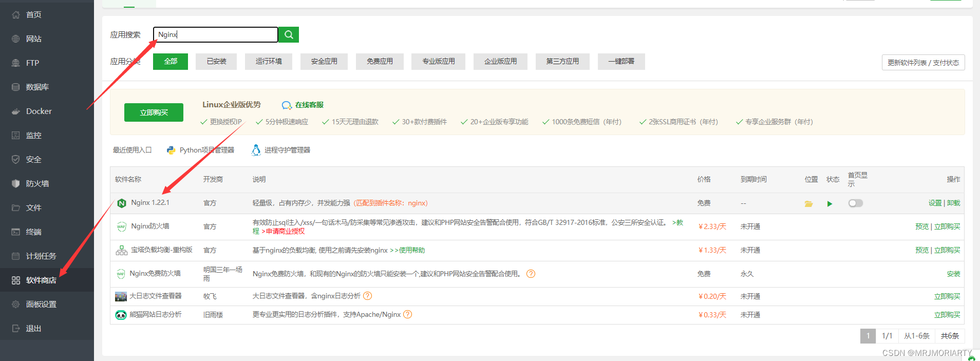The width and height of the screenshot is (980, 361).
Task: Click the 网站 globe icon in sidebar
Action: tap(16, 39)
